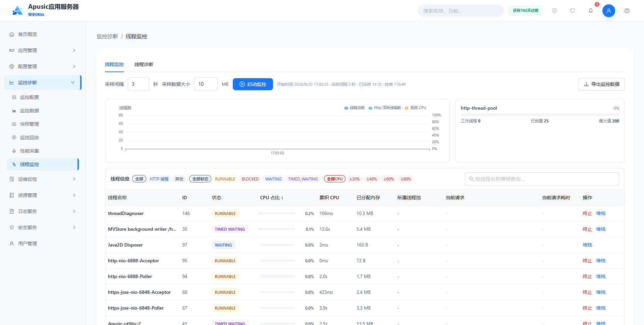Click the Apusic logo icon
The height and width of the screenshot is (325, 644).
[x=17, y=10]
